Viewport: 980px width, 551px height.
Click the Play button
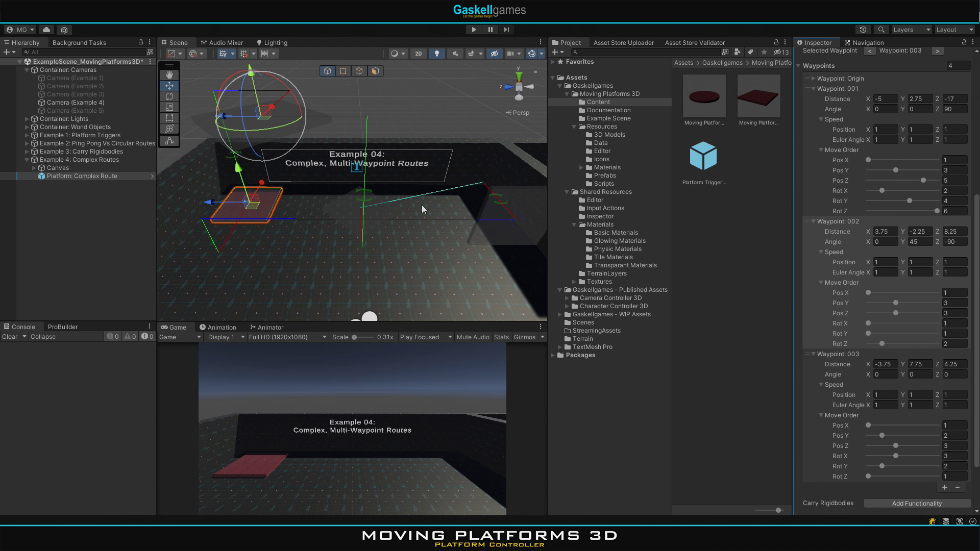474,30
